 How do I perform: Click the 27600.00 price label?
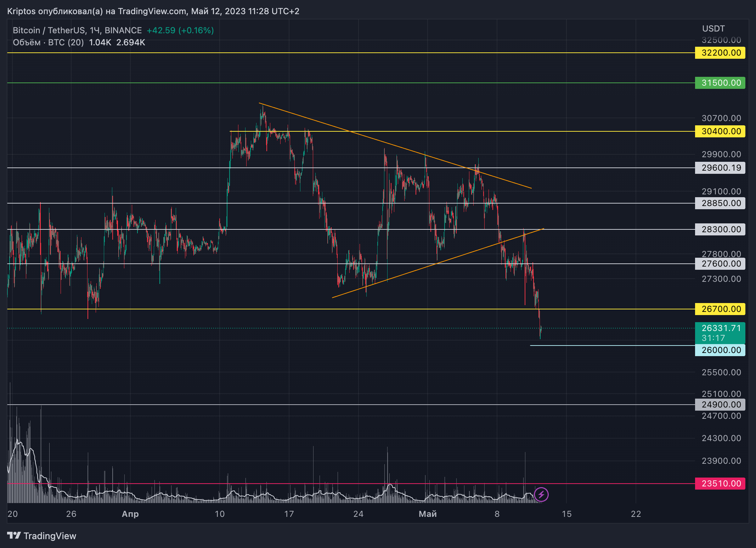pos(720,264)
